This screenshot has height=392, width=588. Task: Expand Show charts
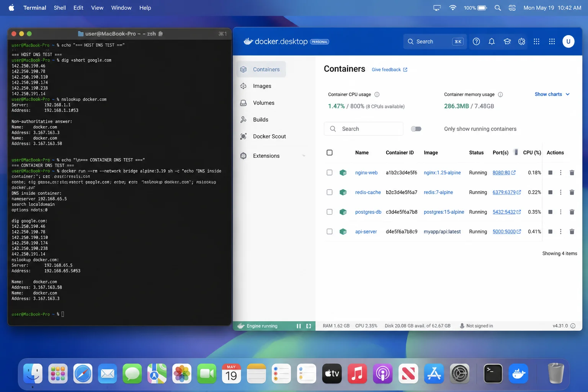point(552,94)
